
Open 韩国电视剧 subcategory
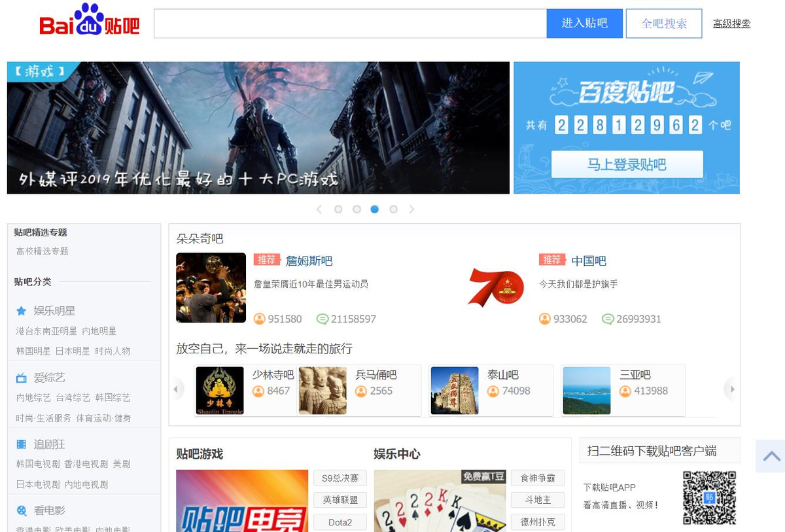tap(38, 464)
